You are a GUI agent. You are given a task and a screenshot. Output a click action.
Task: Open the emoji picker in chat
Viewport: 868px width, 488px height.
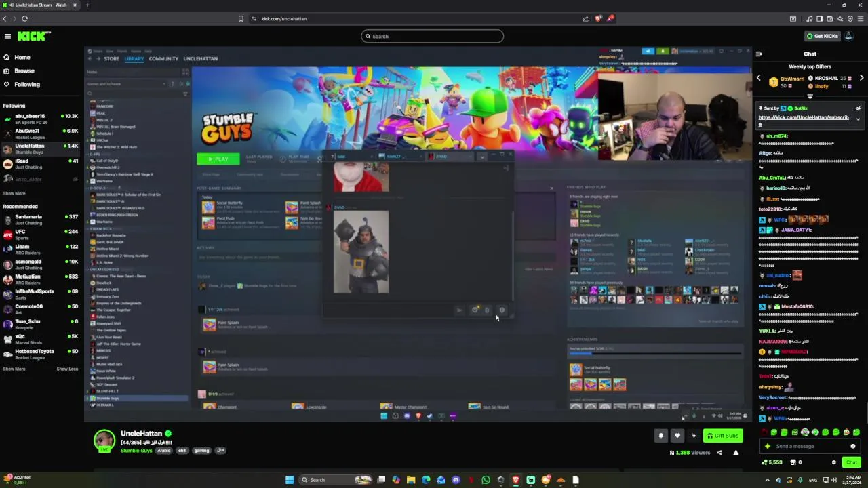853,447
